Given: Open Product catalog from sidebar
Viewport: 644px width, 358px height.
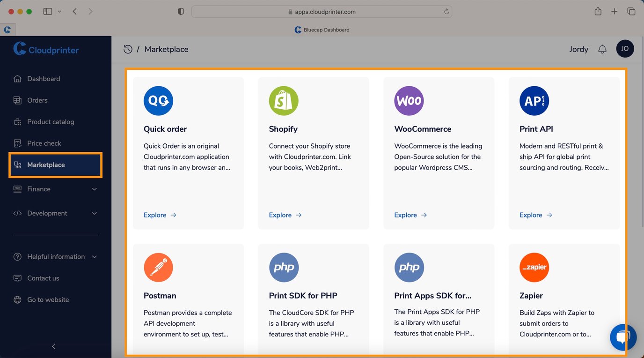Looking at the screenshot, I should click(x=50, y=122).
